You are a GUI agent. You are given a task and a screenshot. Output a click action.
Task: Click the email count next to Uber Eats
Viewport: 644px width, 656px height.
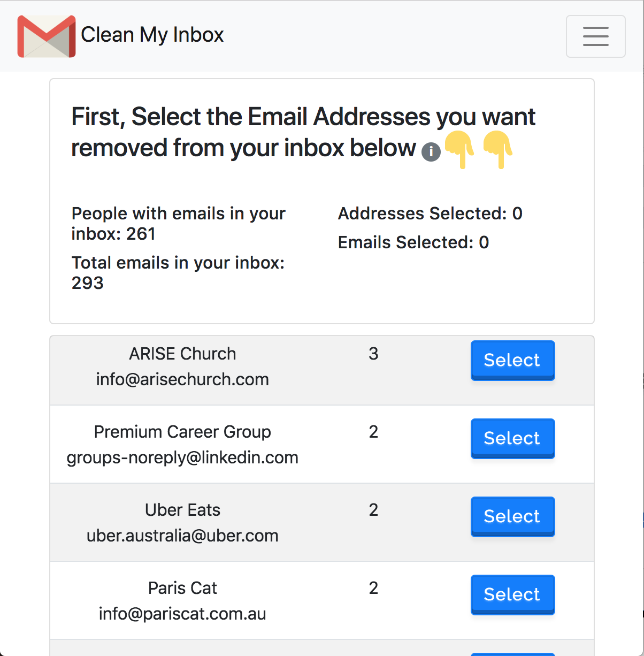pos(373,510)
